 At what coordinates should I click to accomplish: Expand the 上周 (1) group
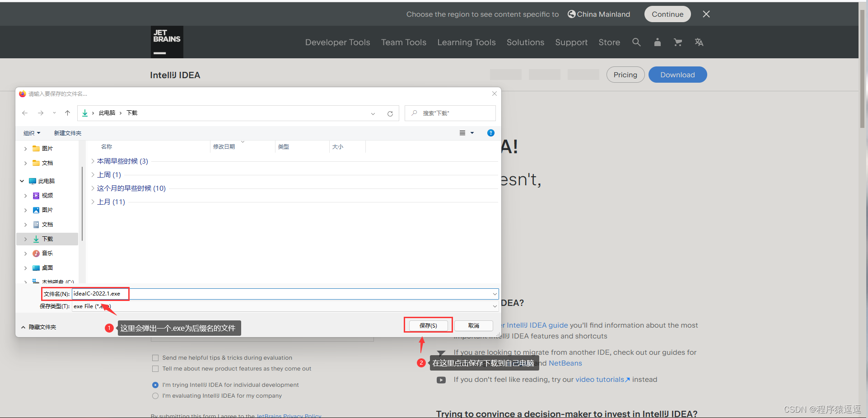coord(93,174)
